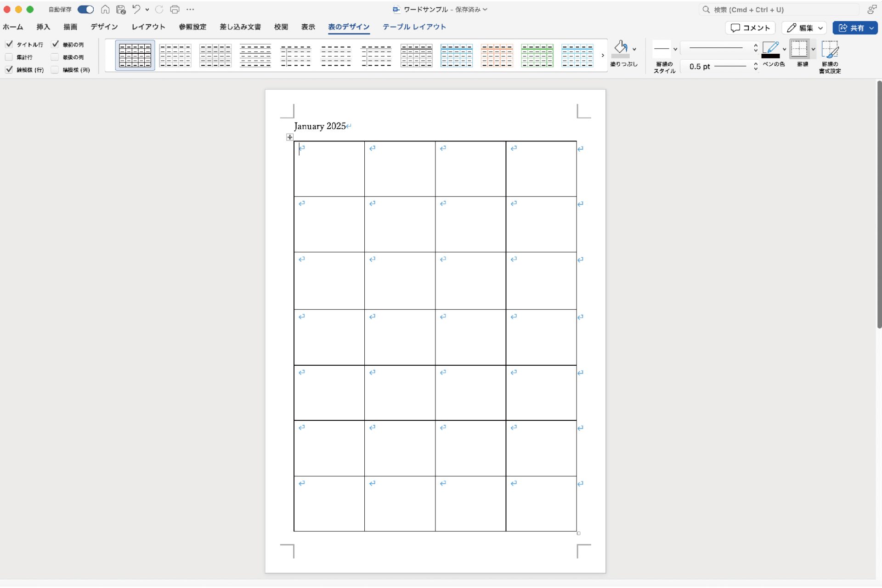Click the save icon in title bar
This screenshot has width=882, height=588.
pos(121,9)
